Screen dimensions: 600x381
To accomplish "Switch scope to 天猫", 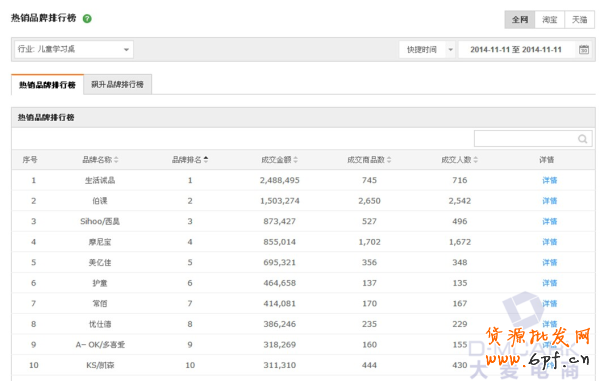I will tap(579, 20).
